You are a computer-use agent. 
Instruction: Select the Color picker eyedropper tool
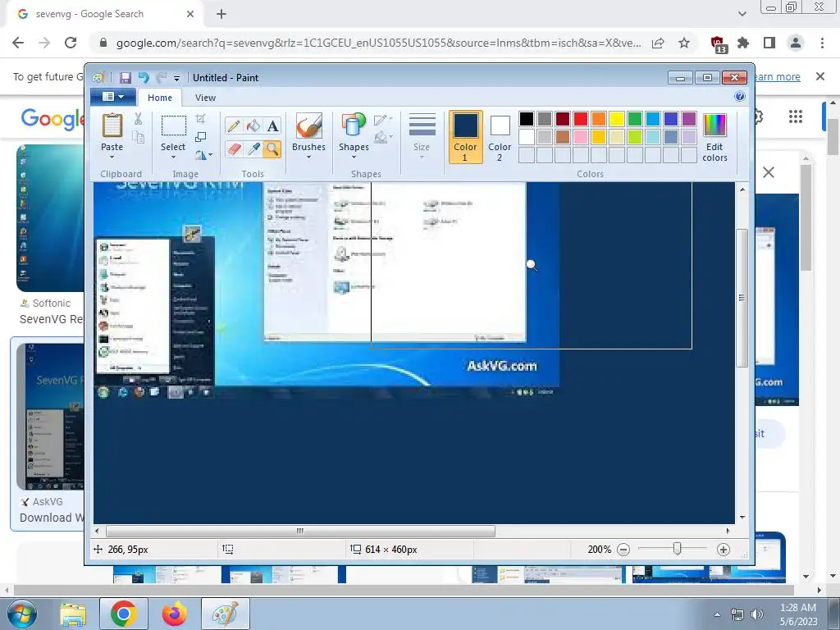(x=253, y=148)
